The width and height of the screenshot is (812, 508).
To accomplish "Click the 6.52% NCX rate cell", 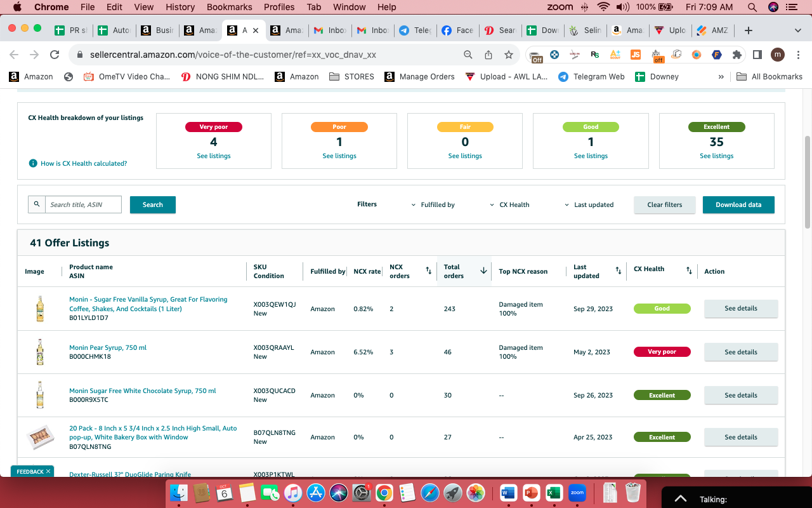I will pos(363,352).
